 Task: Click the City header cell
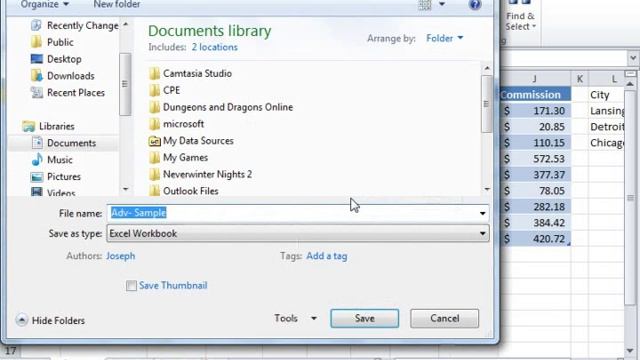point(606,95)
